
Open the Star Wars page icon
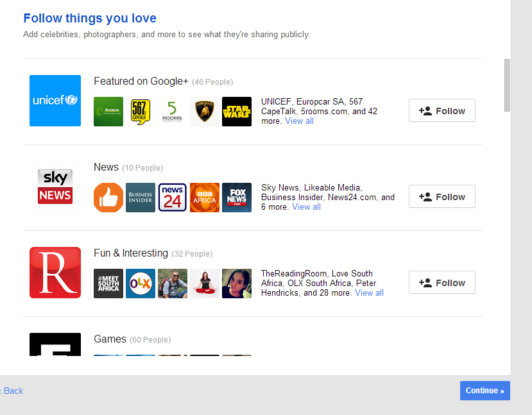click(x=237, y=112)
